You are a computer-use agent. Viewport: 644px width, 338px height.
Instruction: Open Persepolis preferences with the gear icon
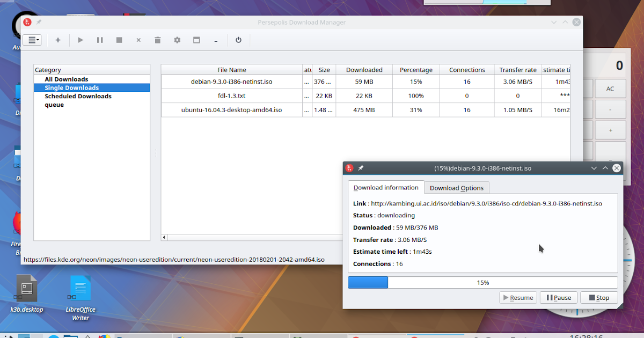coord(177,40)
